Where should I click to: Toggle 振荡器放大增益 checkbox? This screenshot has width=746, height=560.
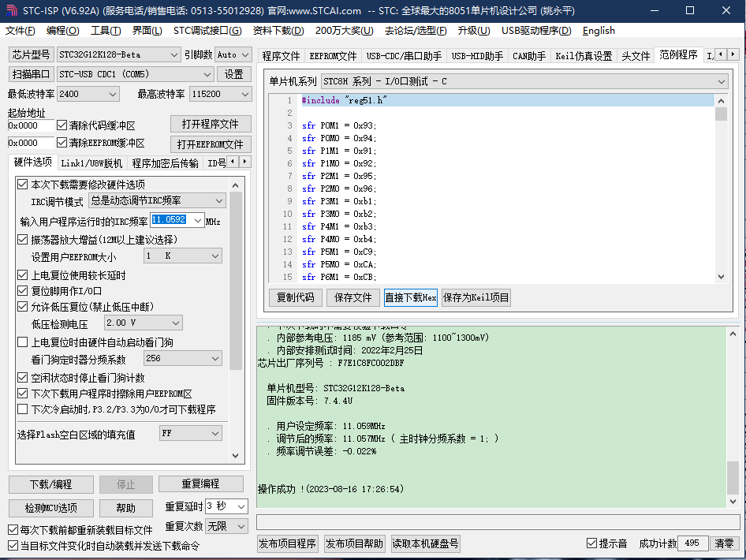(22, 239)
